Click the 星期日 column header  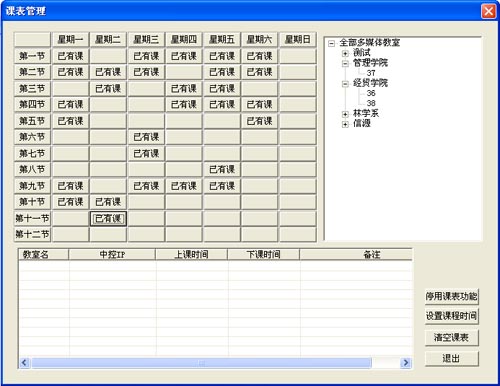(x=298, y=40)
